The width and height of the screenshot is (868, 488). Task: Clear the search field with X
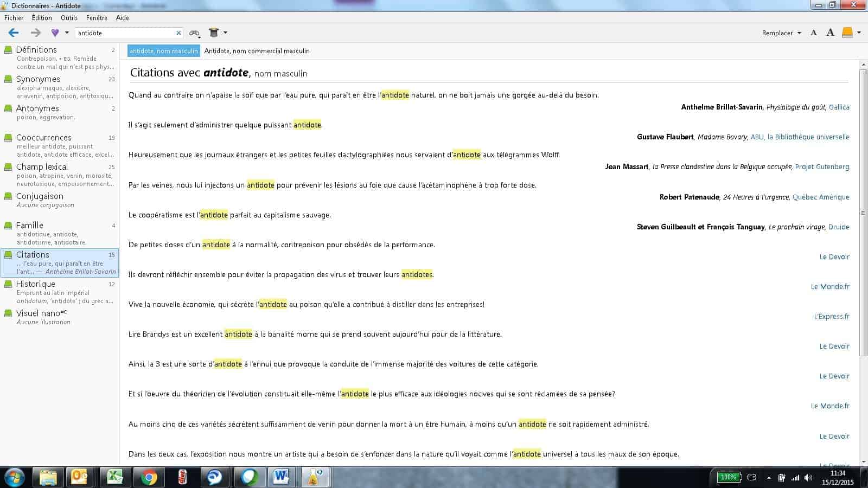point(178,33)
